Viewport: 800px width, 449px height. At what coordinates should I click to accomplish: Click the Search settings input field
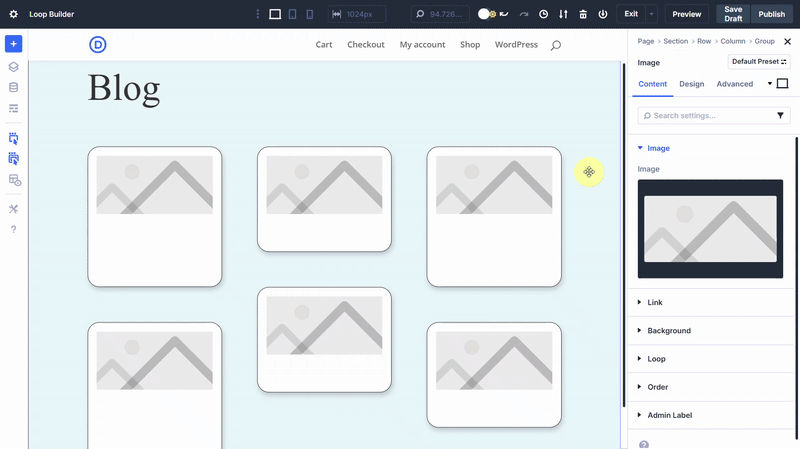(x=714, y=116)
